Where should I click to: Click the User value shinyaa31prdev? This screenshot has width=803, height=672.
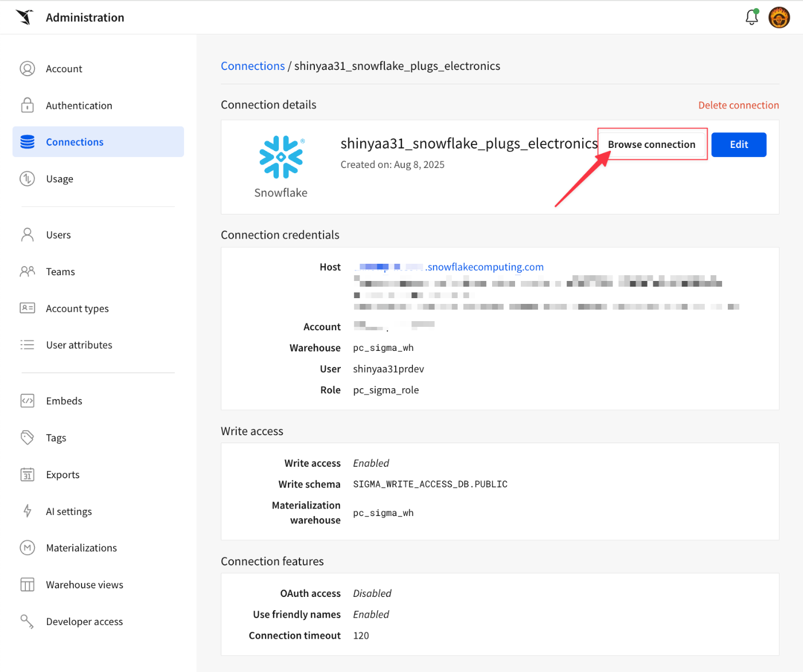pyautogui.click(x=388, y=369)
